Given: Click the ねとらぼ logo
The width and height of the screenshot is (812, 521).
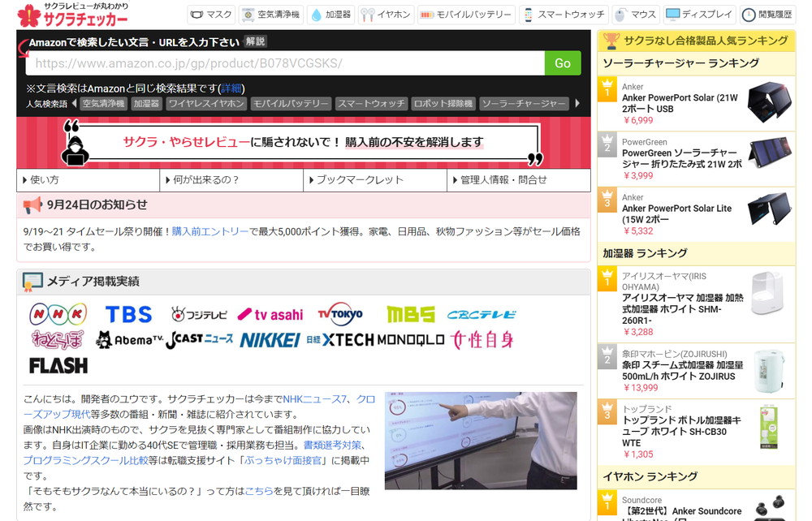Looking at the screenshot, I should (58, 339).
